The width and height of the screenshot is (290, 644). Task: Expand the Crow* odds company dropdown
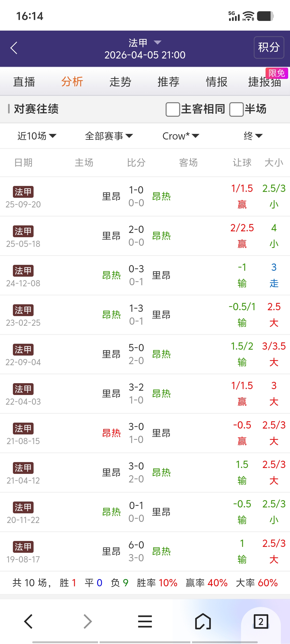click(181, 136)
